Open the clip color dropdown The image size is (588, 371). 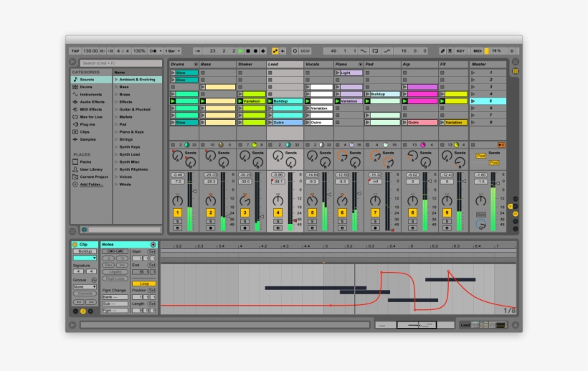click(x=85, y=258)
